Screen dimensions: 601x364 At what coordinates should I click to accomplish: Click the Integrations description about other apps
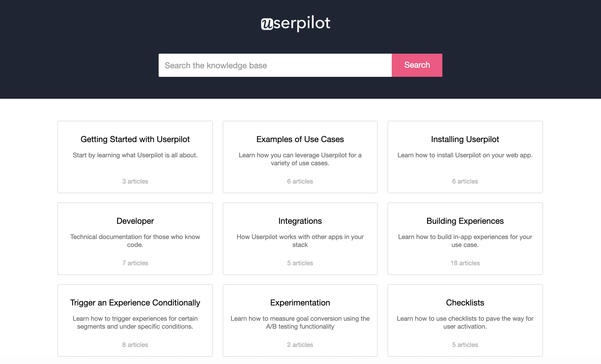300,241
